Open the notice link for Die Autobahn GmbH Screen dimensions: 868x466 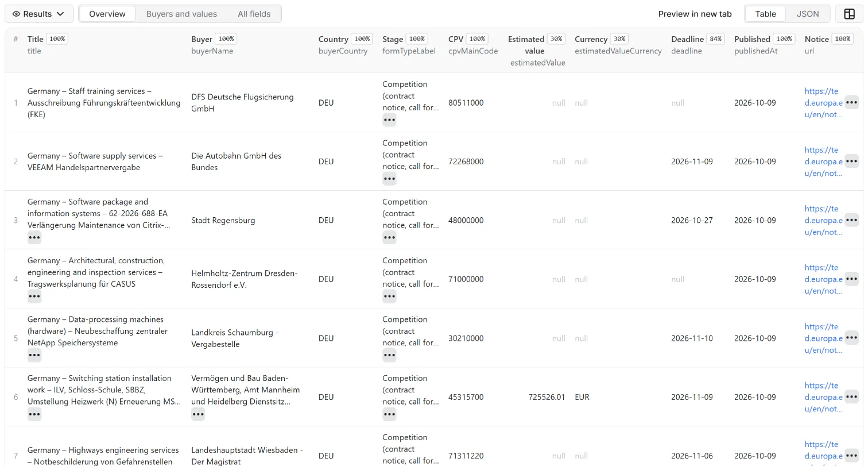click(x=824, y=161)
